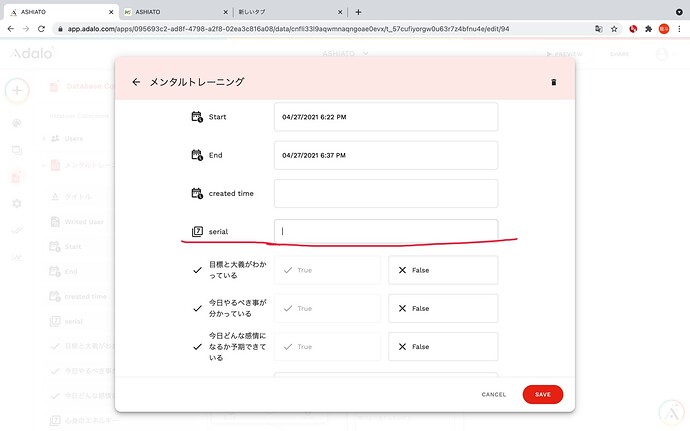Open the Adalo screens sidebar icon
The width and height of the screenshot is (690, 431).
(17, 150)
